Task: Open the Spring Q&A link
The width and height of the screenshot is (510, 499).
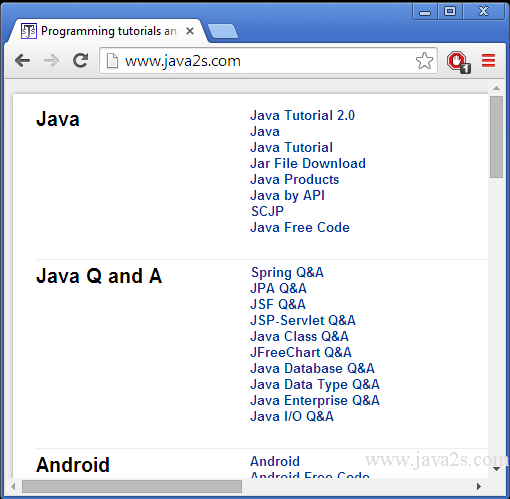Action: click(x=287, y=272)
